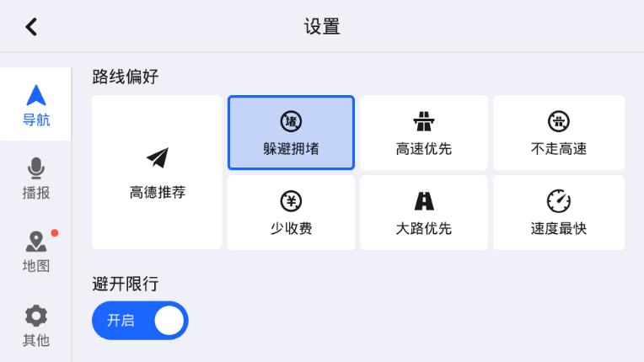
Task: Click the speedometer icon for fastest route
Action: [559, 200]
